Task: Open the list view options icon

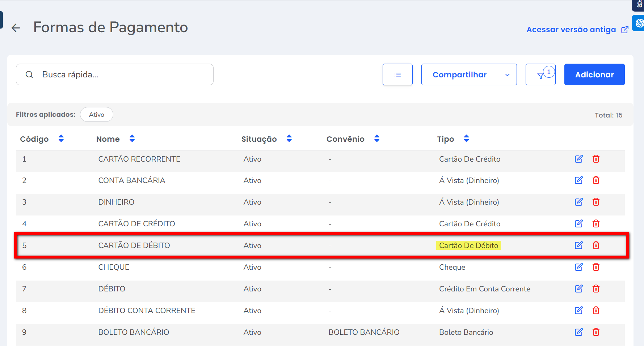Action: pyautogui.click(x=397, y=75)
